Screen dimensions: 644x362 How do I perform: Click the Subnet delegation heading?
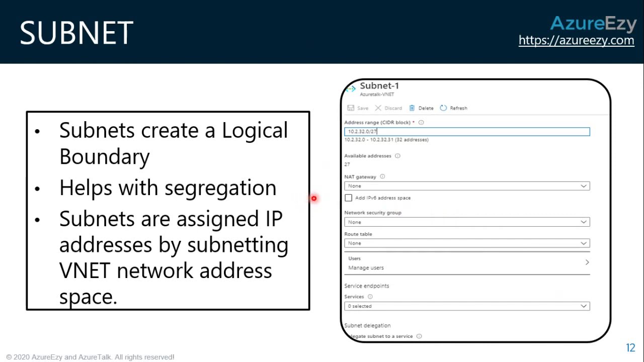pos(367,326)
